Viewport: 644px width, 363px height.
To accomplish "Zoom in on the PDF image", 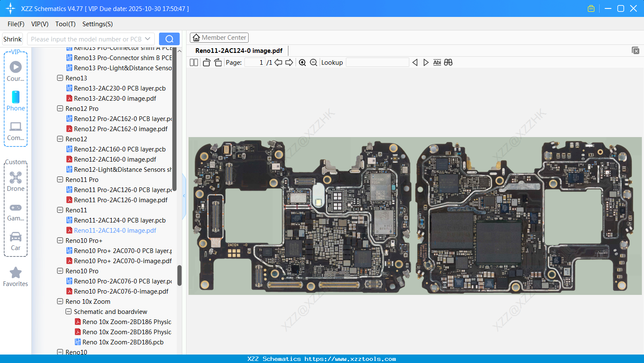I will pyautogui.click(x=302, y=62).
